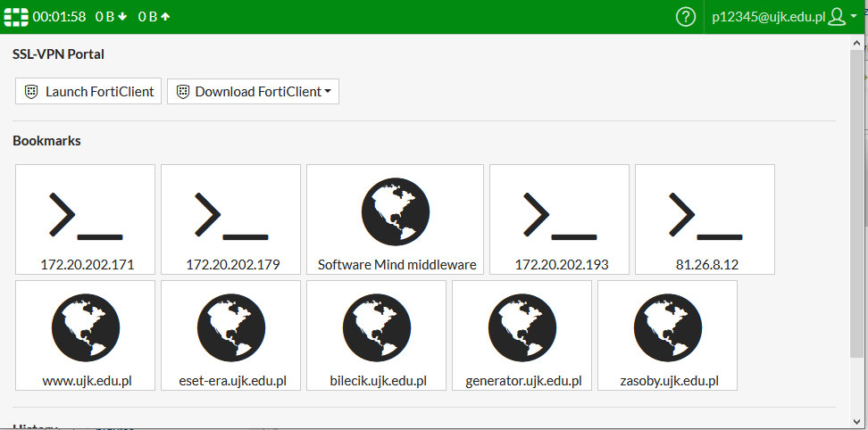
Task: Click the user avatar dropdown arrow
Action: pos(853,18)
